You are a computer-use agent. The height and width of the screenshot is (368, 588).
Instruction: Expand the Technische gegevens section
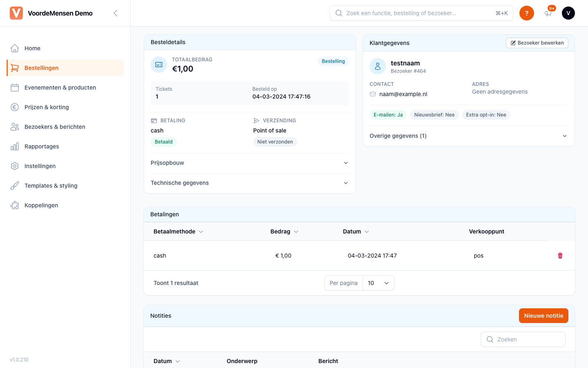point(250,183)
